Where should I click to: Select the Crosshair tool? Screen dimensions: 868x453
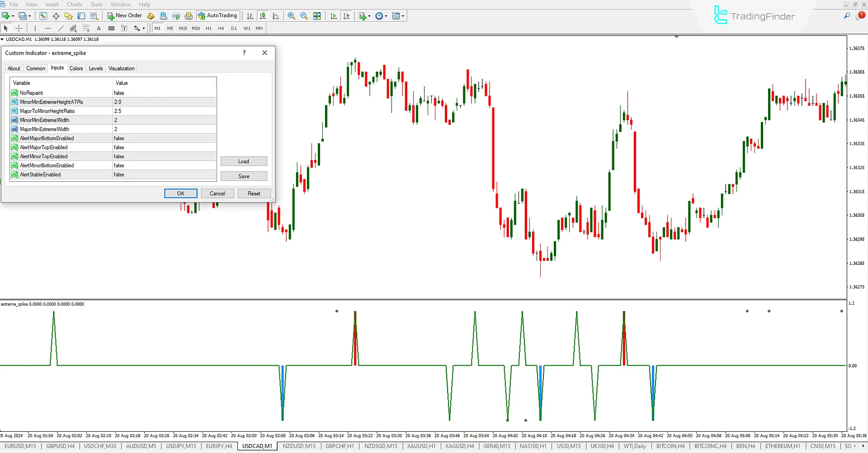tap(19, 28)
